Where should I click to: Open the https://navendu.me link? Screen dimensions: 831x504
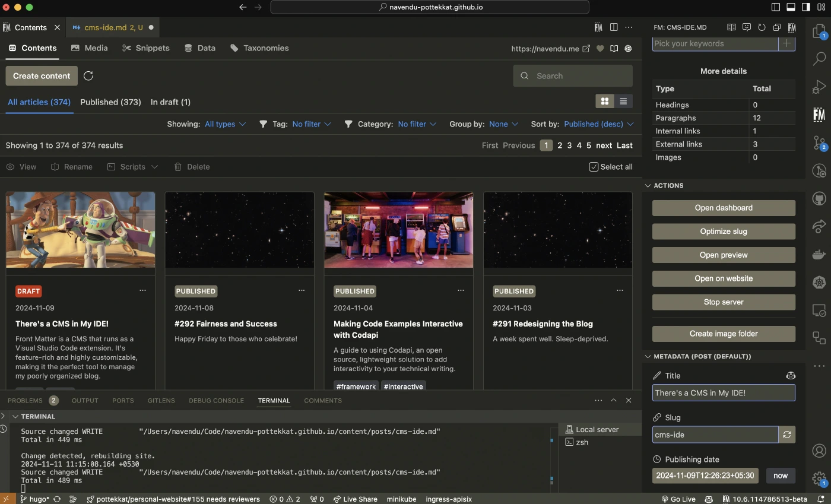550,49
